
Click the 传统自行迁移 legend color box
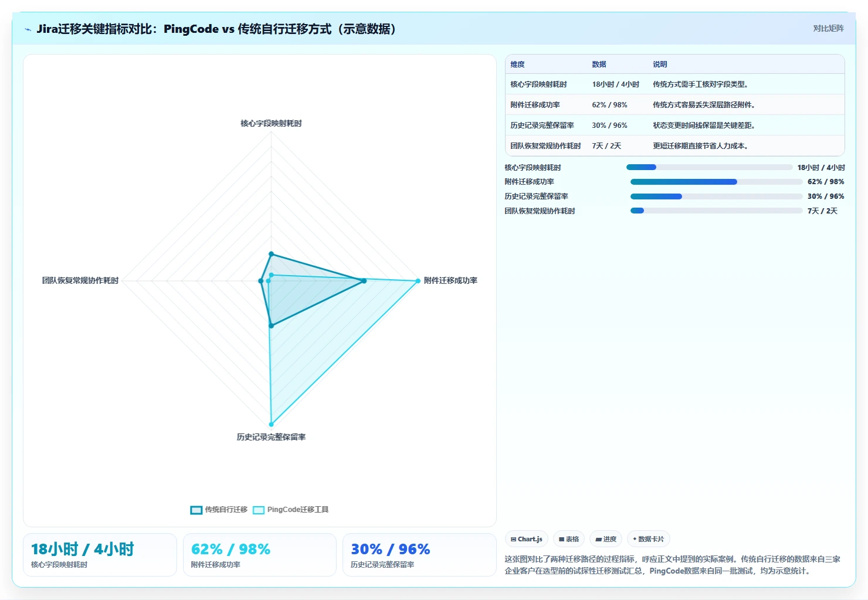[196, 510]
